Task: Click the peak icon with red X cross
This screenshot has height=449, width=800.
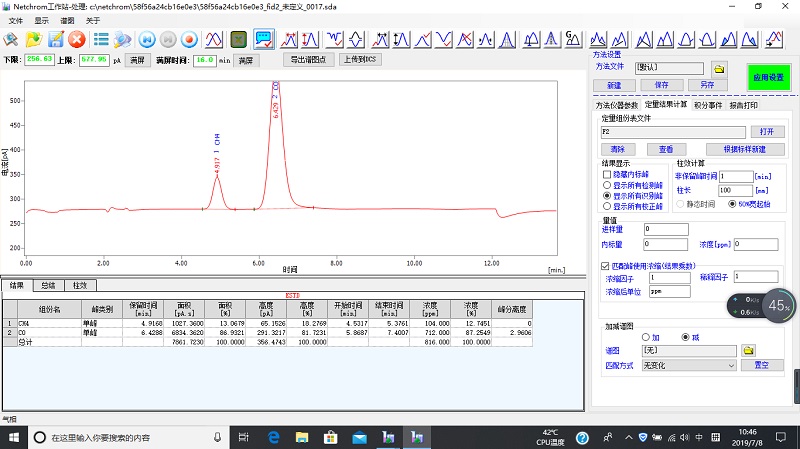Action: pyautogui.click(x=465, y=39)
